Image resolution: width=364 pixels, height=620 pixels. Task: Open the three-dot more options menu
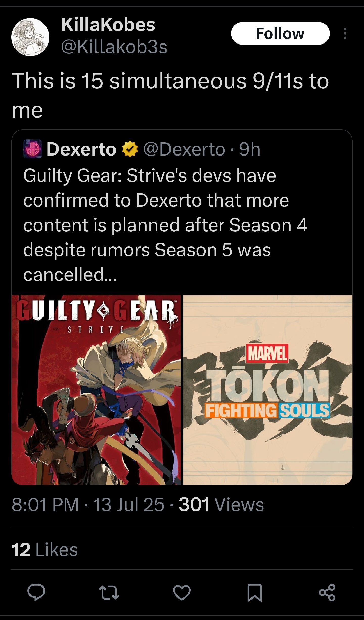click(x=345, y=33)
